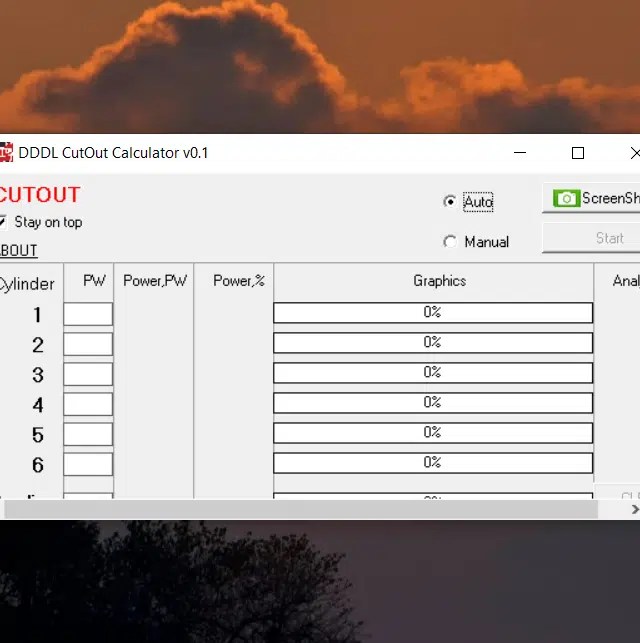640x643 pixels.
Task: Click the cylinder 3 graphics progress bar
Action: [x=433, y=373]
